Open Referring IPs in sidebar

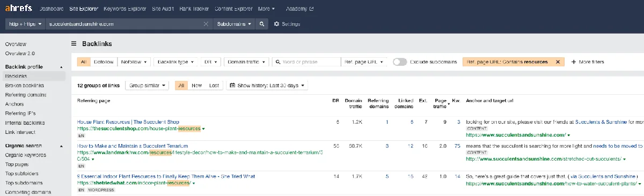pyautogui.click(x=20, y=114)
